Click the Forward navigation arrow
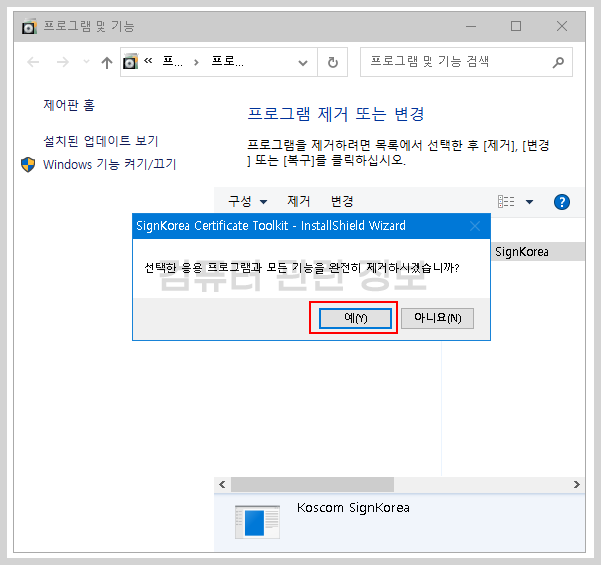The width and height of the screenshot is (601, 565). click(62, 62)
